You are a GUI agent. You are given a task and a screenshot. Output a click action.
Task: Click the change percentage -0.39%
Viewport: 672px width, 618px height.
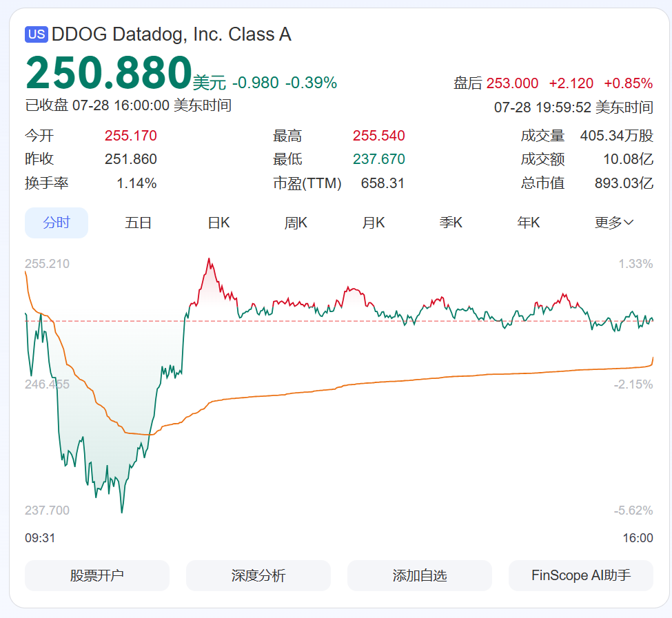pos(311,83)
